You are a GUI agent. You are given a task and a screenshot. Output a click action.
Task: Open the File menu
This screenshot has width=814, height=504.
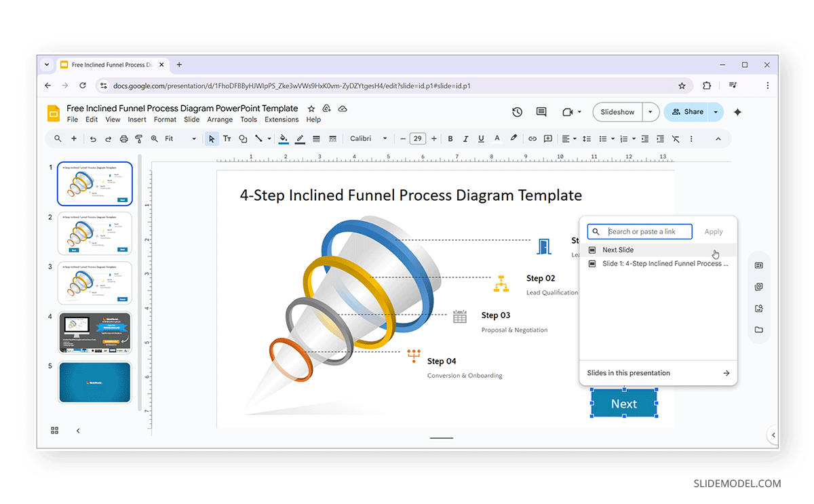click(72, 119)
